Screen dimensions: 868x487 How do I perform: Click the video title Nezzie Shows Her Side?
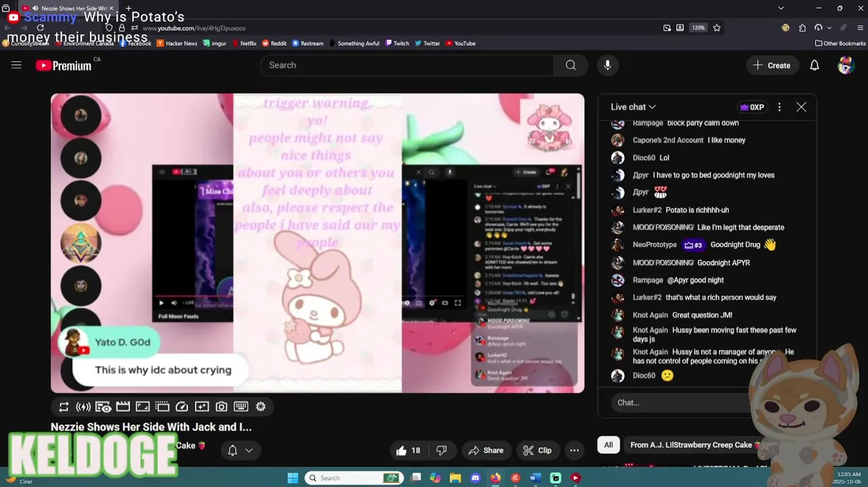pyautogui.click(x=151, y=427)
